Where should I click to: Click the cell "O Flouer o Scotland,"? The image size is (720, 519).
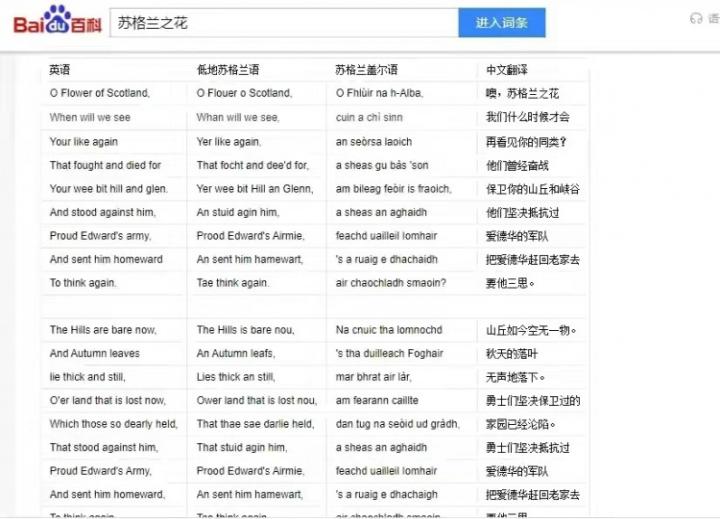(244, 93)
